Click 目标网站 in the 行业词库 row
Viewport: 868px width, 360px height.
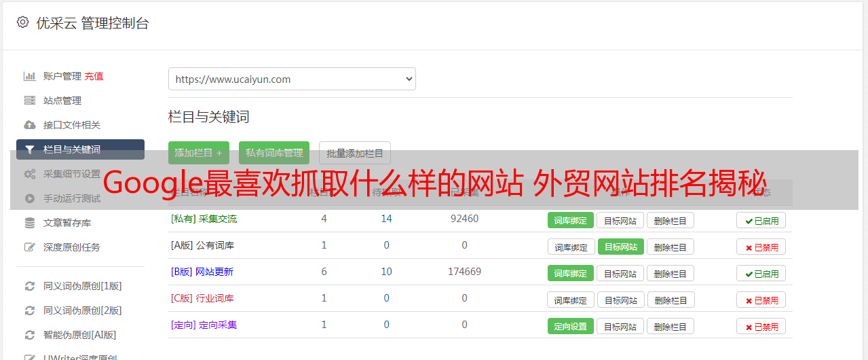coord(621,300)
